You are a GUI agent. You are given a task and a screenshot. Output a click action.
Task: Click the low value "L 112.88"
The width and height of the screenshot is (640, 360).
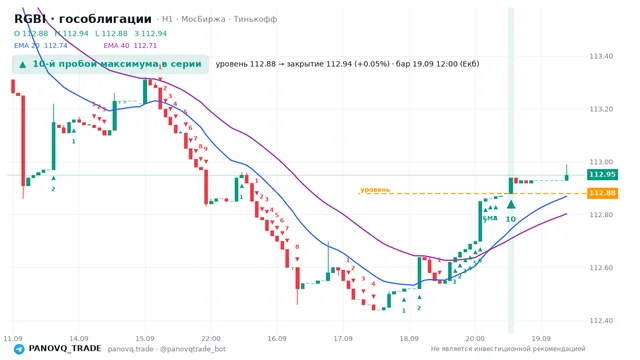coord(111,33)
